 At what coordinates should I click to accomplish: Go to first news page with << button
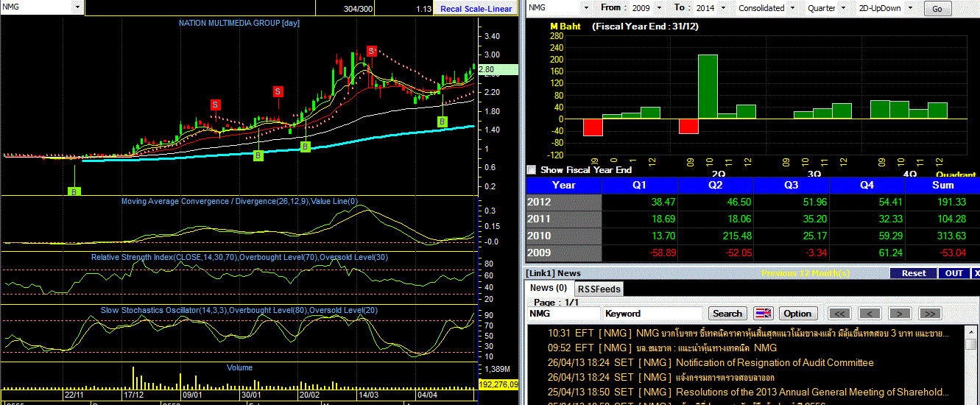(x=840, y=314)
